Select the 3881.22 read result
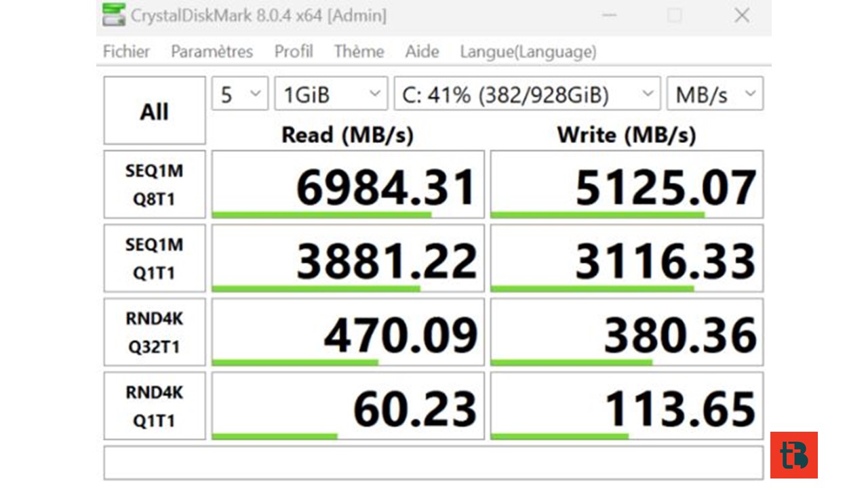Screen dimensions: 868x488 point(348,258)
